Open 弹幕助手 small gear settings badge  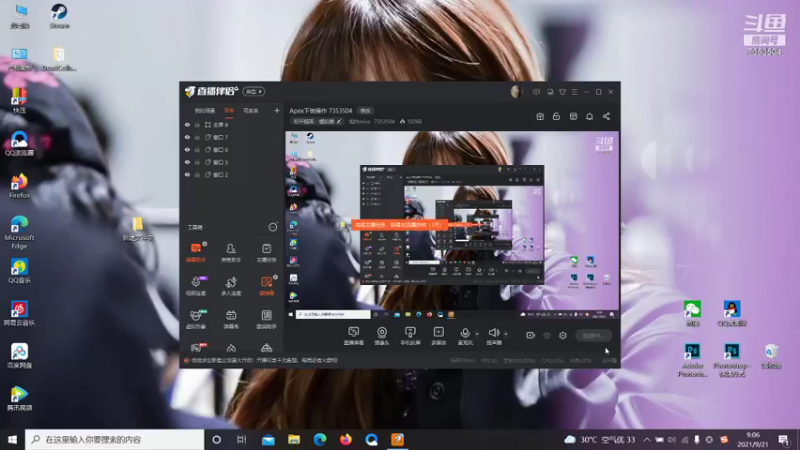(x=205, y=244)
